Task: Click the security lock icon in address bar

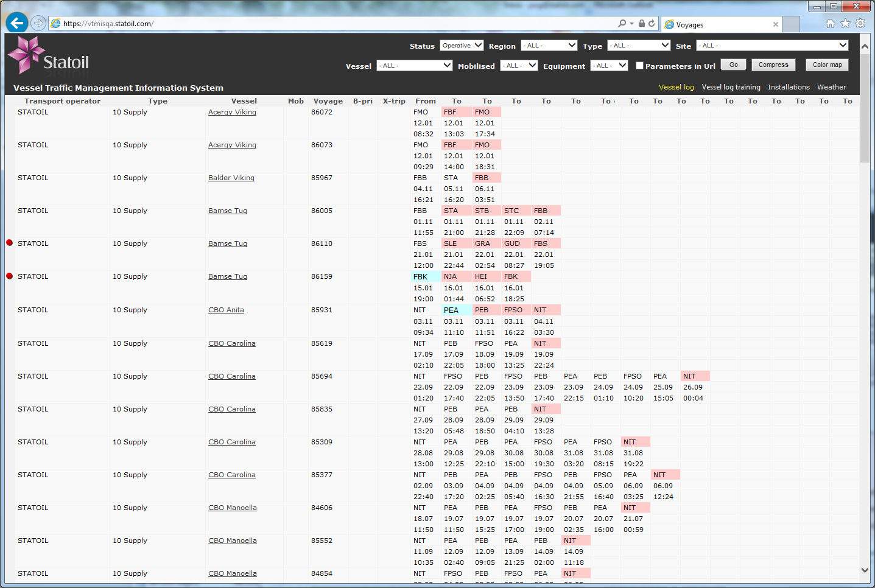Action: pos(641,23)
